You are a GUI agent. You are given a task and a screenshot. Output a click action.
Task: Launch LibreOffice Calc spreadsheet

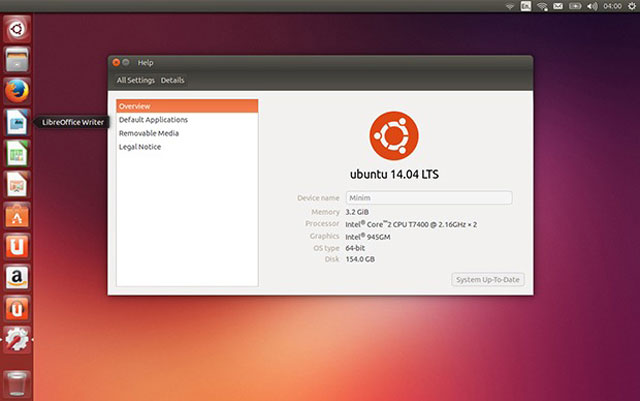click(17, 153)
